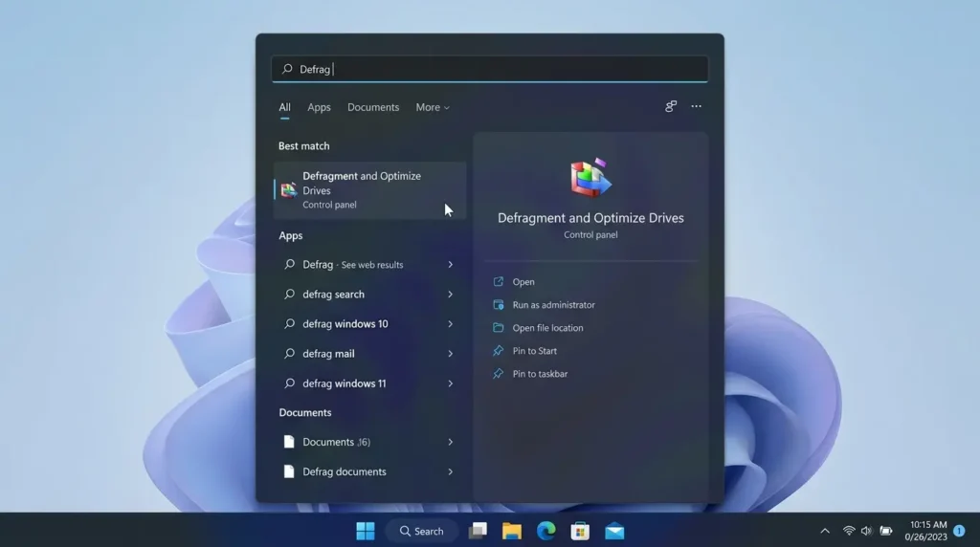
Task: Launch Microsoft Edge from the taskbar
Action: point(546,531)
